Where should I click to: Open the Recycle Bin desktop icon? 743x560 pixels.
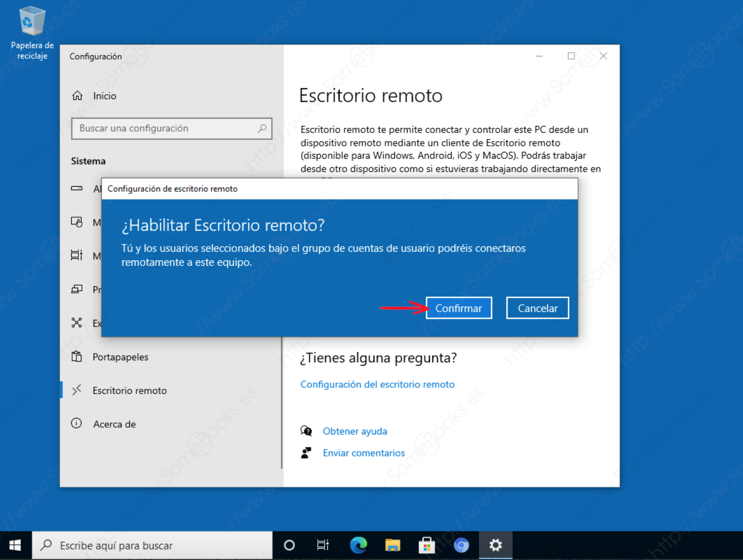32,21
